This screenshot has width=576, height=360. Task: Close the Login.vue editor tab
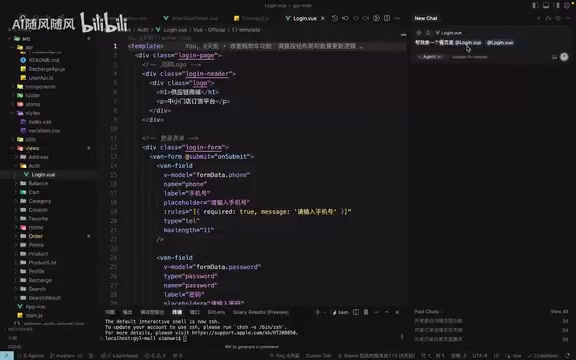[323, 18]
